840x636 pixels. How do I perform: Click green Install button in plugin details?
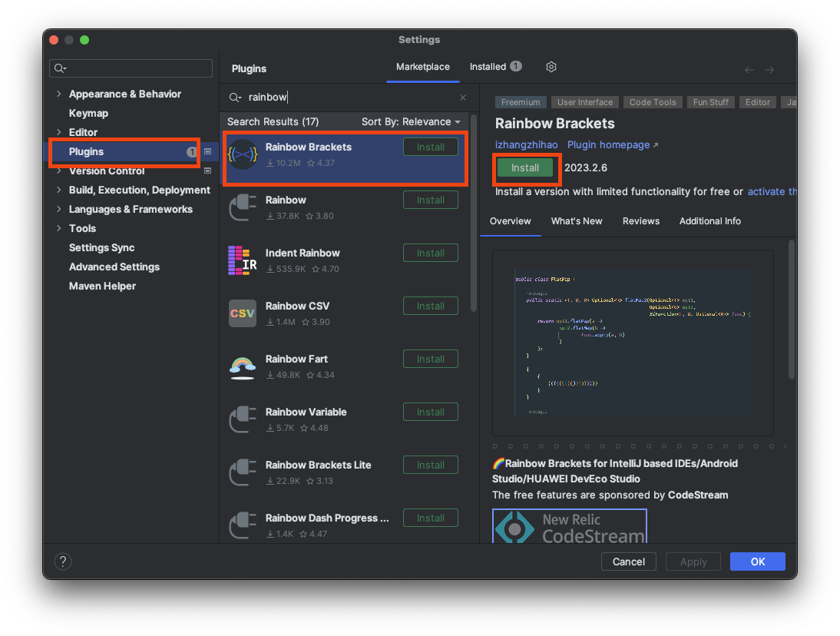tap(525, 167)
